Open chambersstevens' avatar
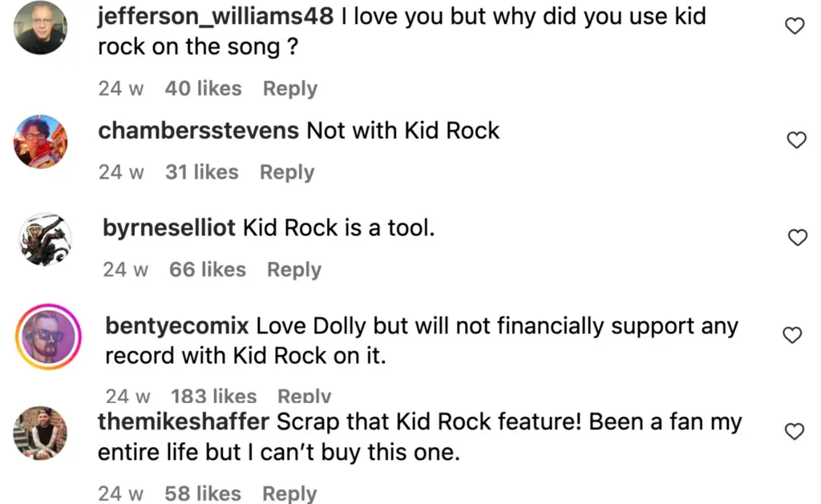Viewport: 821px width, 504px height. pos(41,142)
